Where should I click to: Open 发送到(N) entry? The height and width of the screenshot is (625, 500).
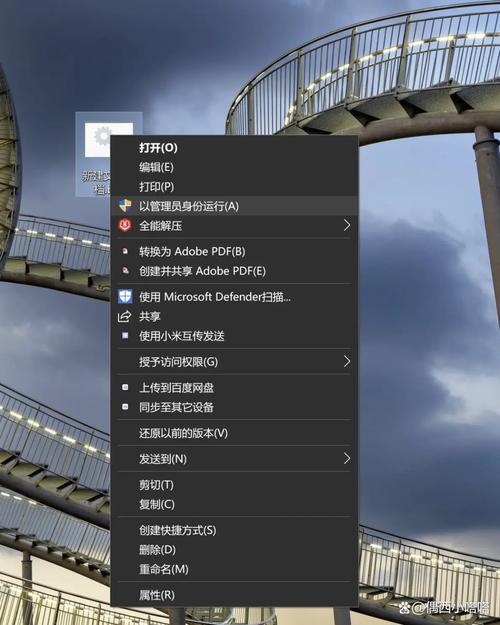click(x=234, y=458)
